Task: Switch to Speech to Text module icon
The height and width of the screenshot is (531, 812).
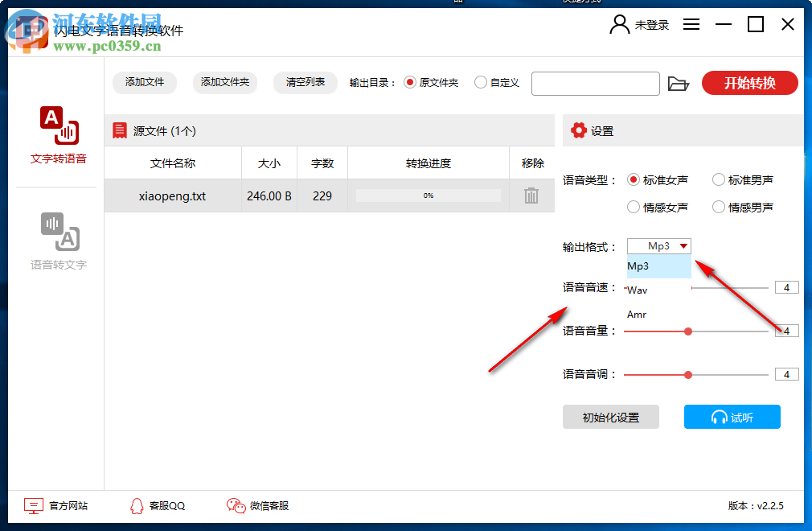Action: [60, 232]
